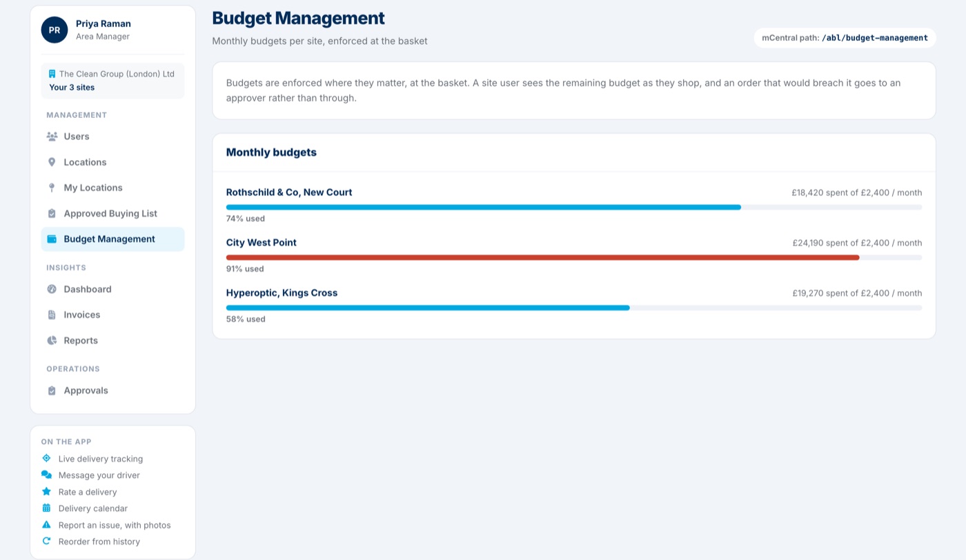Open My Locations page
The height and width of the screenshot is (560, 966).
coord(112,188)
